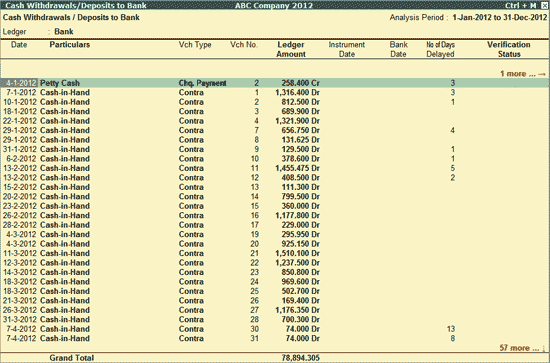Click the Vch Type column header

tap(195, 45)
